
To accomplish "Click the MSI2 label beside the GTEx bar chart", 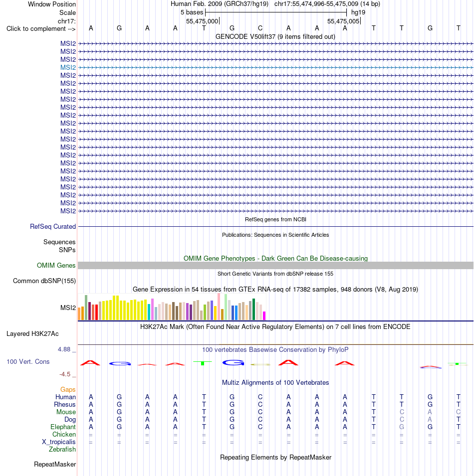I will [68, 308].
